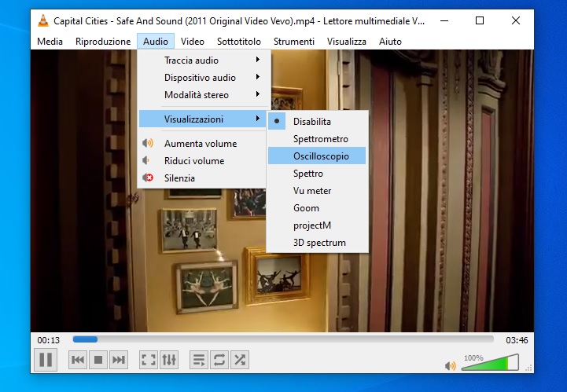Click Silenzia menu entry
567x392 pixels.
[x=204, y=178]
